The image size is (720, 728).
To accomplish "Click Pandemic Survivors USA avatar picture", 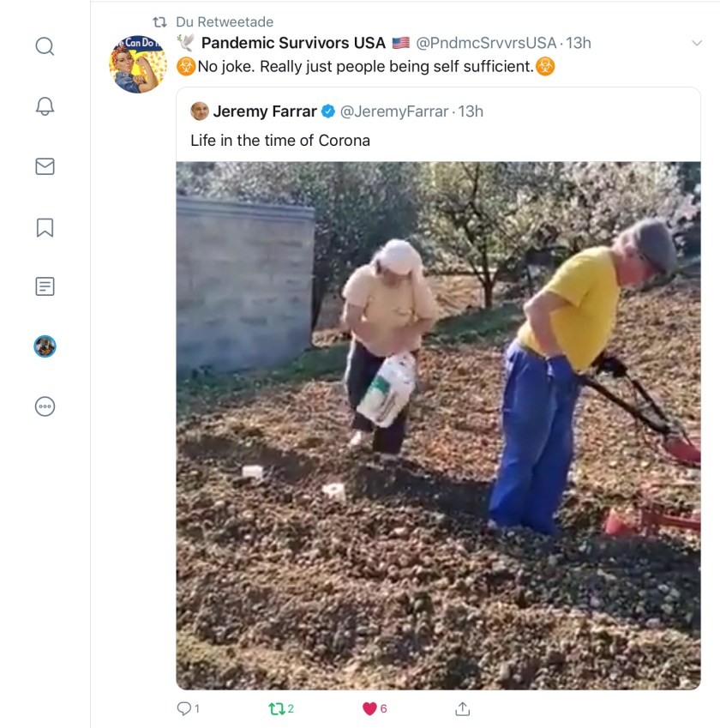I will (137, 64).
